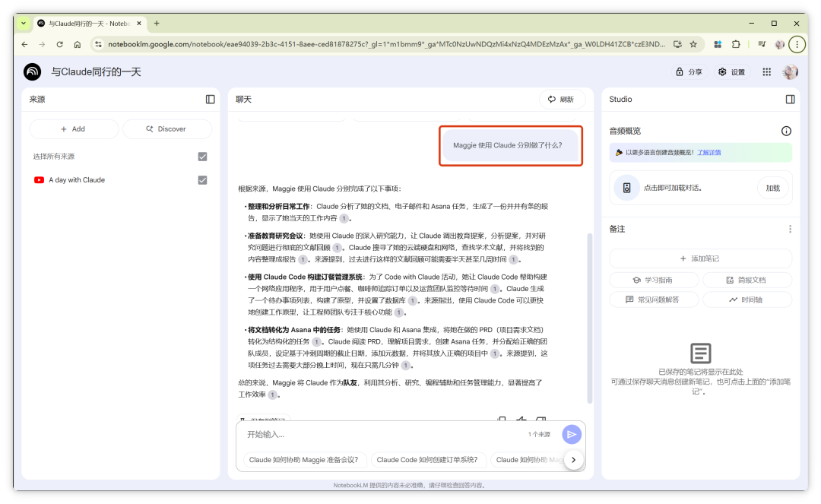
Task: Open 设置 settings button
Action: point(732,72)
